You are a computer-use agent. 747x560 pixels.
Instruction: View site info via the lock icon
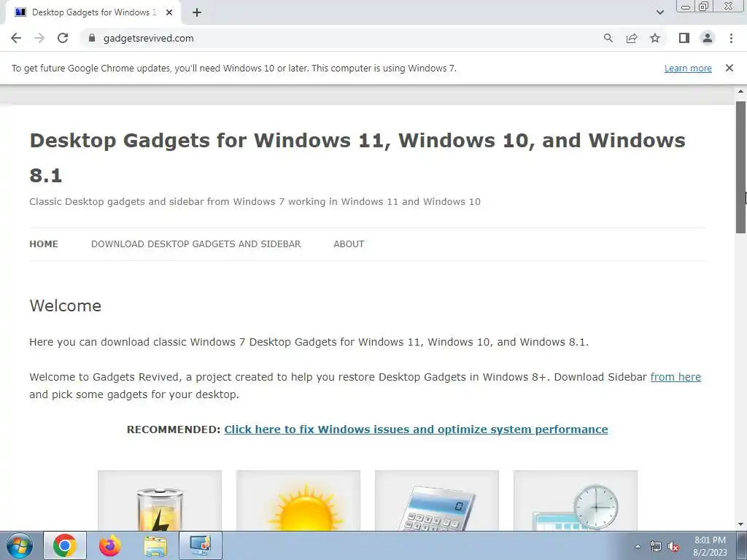(x=92, y=38)
